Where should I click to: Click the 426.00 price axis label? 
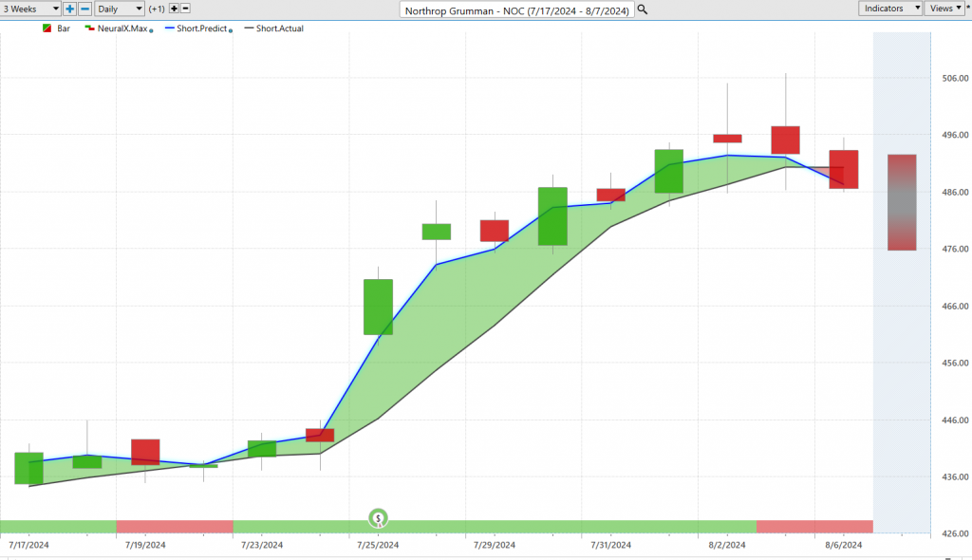(955, 533)
